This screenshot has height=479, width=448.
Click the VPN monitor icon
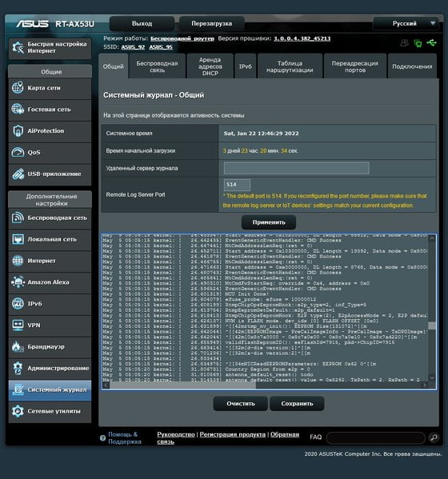18,325
